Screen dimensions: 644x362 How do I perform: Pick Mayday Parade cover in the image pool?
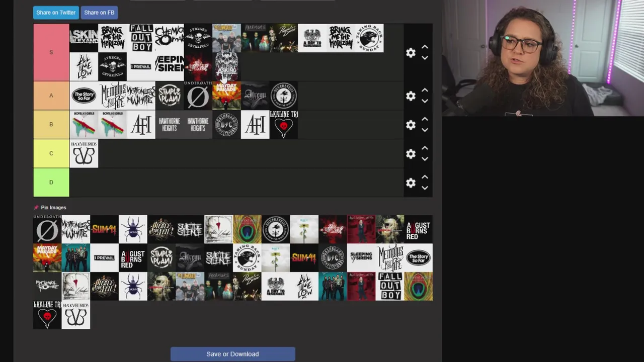coord(47,257)
